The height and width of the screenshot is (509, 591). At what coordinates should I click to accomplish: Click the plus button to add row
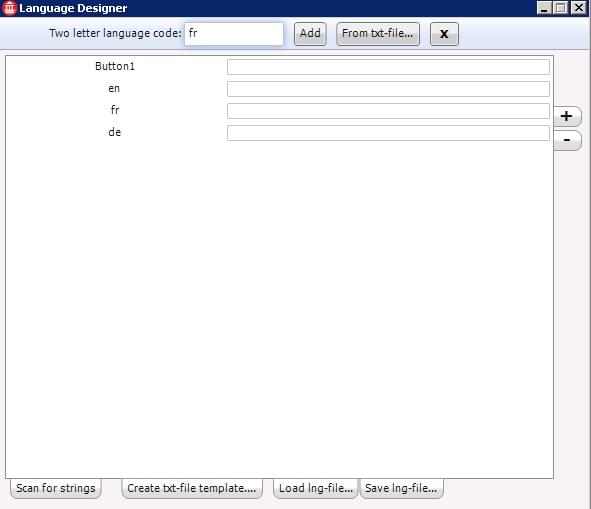[x=567, y=116]
